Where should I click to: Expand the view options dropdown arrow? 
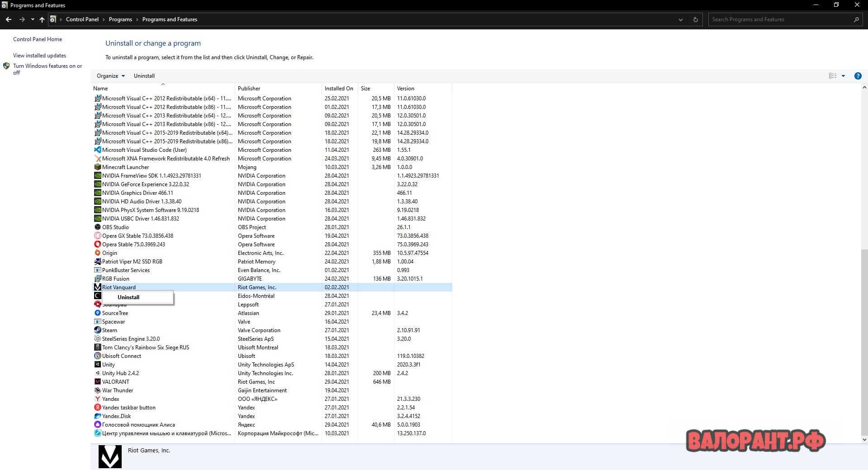(843, 76)
